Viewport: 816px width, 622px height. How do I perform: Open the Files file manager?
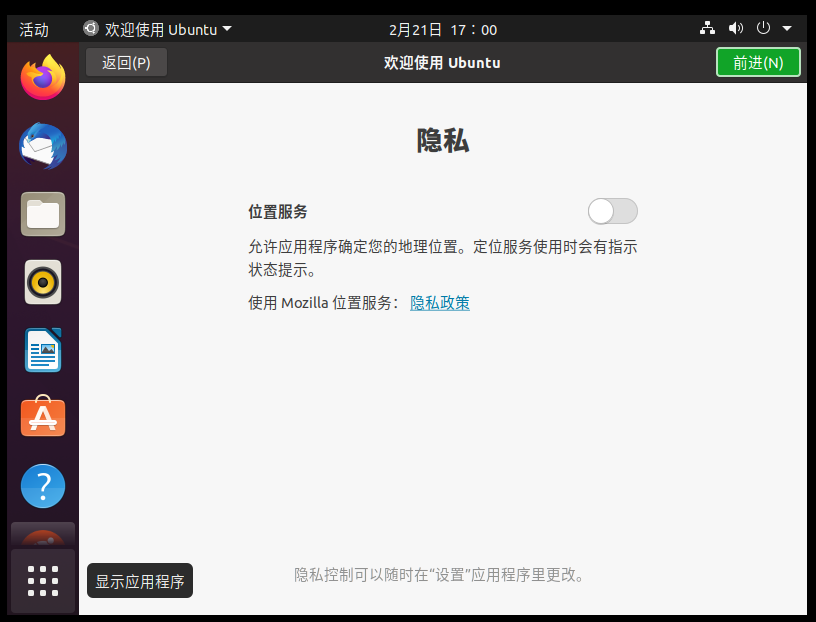coord(42,213)
